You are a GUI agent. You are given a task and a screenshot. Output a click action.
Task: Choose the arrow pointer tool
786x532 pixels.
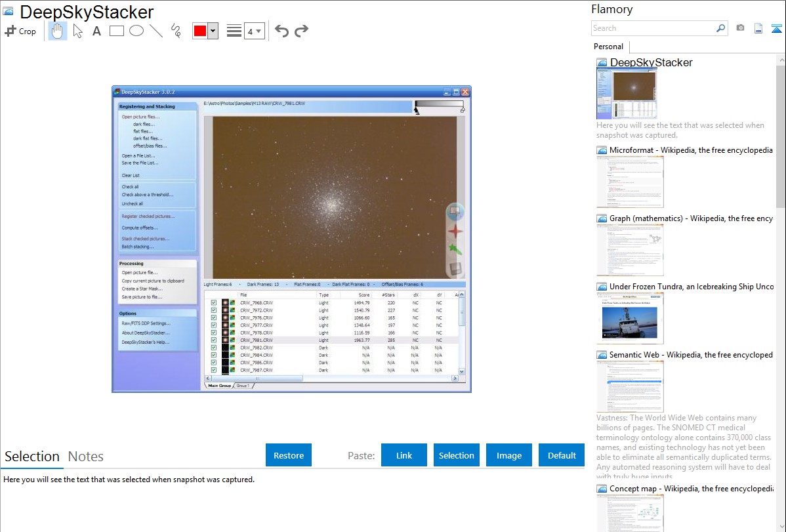point(77,31)
